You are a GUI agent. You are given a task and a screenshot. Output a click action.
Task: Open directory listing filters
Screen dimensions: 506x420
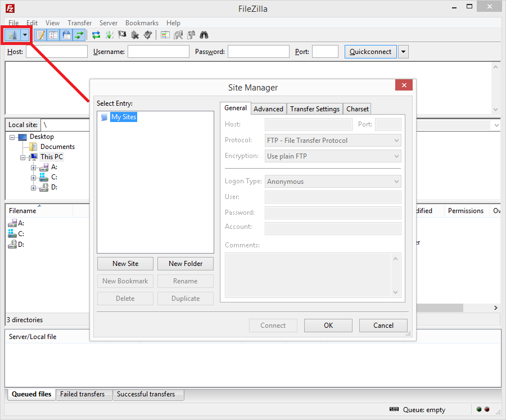pyautogui.click(x=165, y=35)
